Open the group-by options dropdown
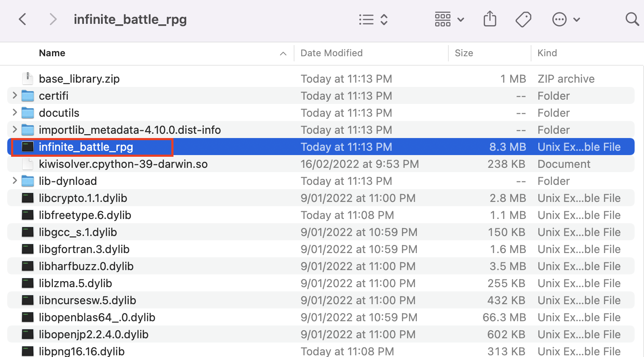This screenshot has height=357, width=644. point(449,20)
